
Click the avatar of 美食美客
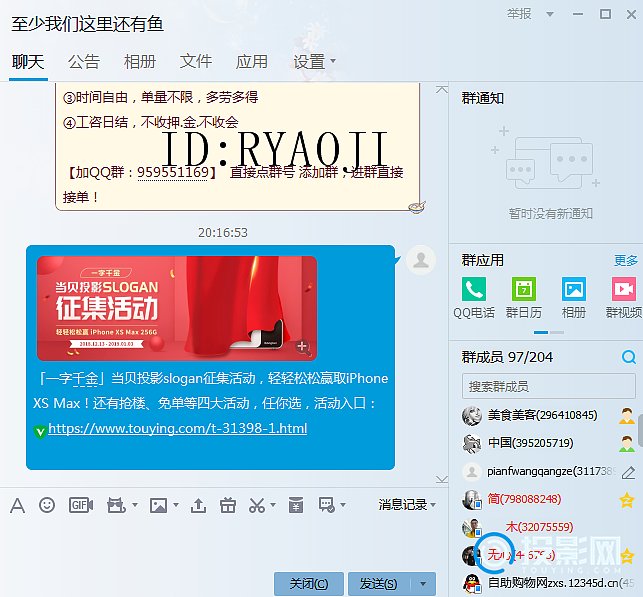(472, 416)
